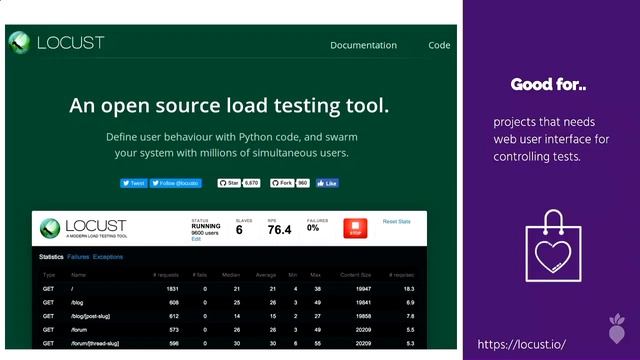The image size is (640, 360).
Task: Click the Median column header
Action: (x=231, y=275)
